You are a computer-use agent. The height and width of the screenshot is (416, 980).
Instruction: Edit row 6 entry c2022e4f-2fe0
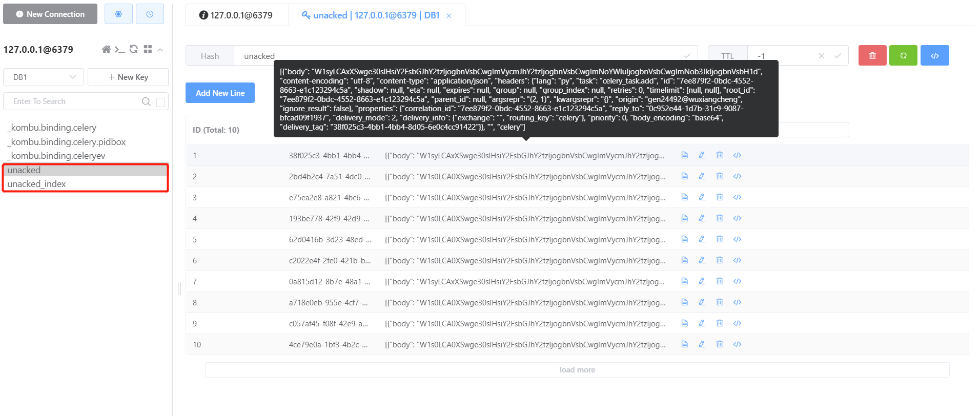[702, 260]
